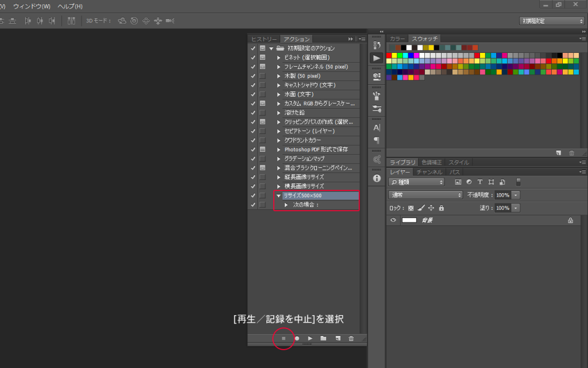This screenshot has height=368, width=588.
Task: Expand the グラデーションマップ action
Action: 278,159
